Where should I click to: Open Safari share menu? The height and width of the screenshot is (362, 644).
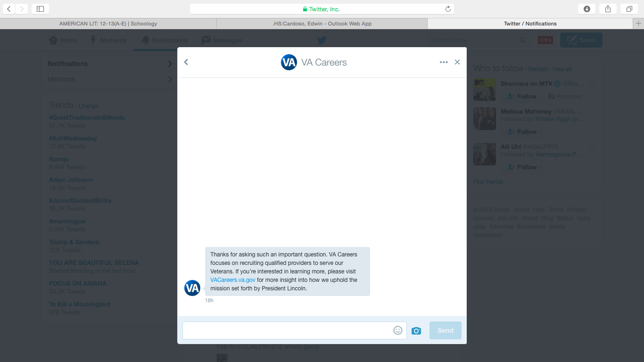[x=608, y=9]
